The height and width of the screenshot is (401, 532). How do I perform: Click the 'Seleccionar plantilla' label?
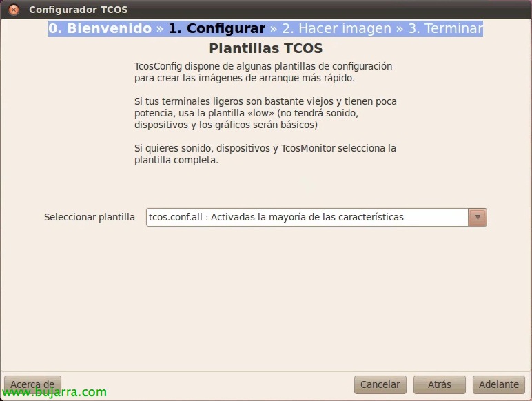[90, 217]
